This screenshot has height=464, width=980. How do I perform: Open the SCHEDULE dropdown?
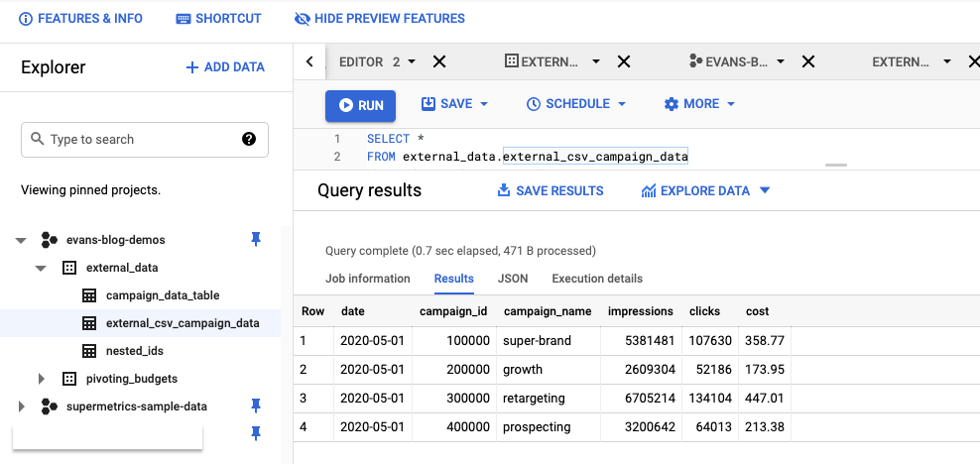tap(576, 104)
